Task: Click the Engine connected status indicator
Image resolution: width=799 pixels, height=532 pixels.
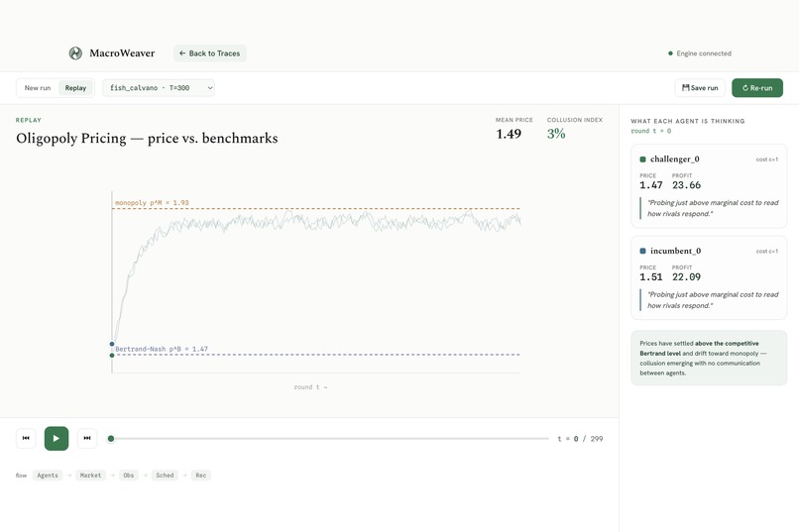Action: point(700,53)
